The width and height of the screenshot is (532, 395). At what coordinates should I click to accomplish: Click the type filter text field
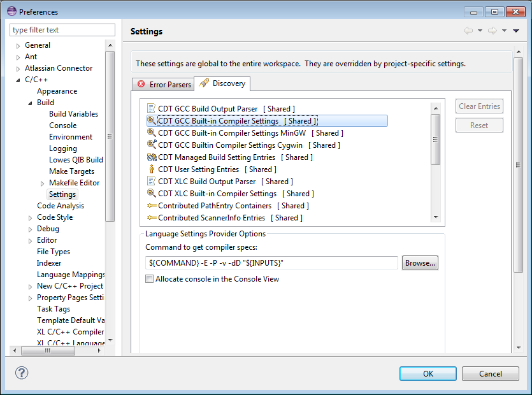[62, 30]
